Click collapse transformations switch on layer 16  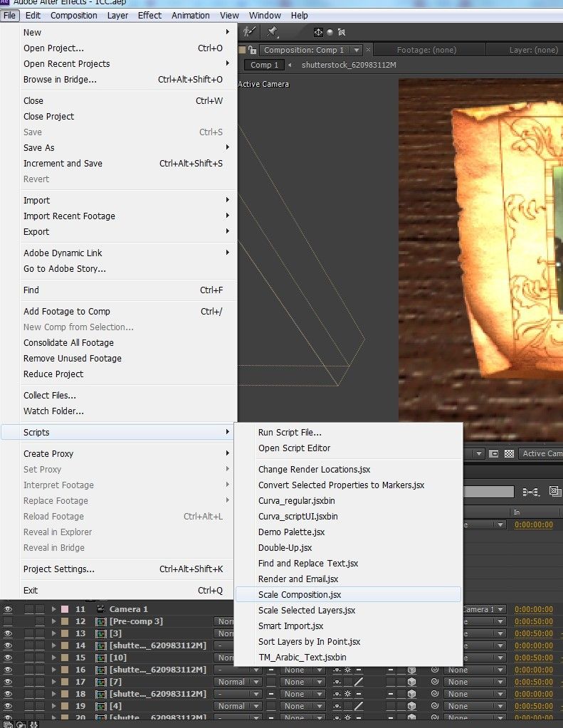pos(347,670)
